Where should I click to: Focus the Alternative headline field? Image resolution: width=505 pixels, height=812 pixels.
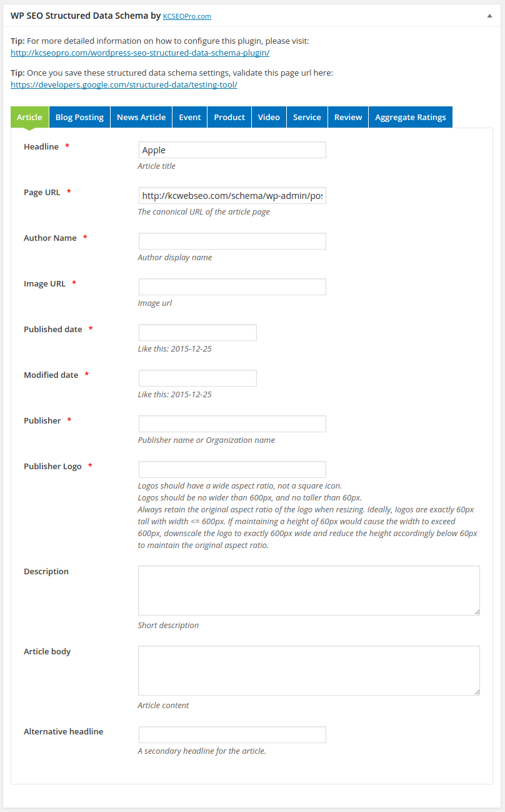232,734
